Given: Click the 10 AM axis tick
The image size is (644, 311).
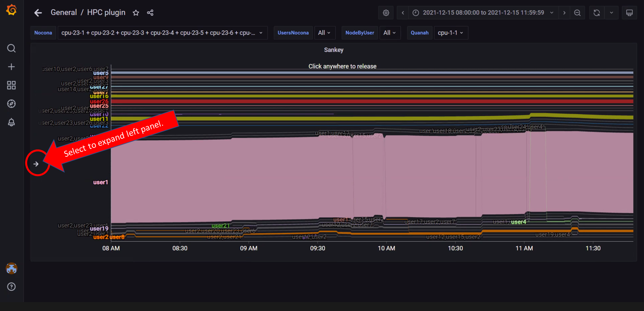Looking at the screenshot, I should click(x=387, y=248).
